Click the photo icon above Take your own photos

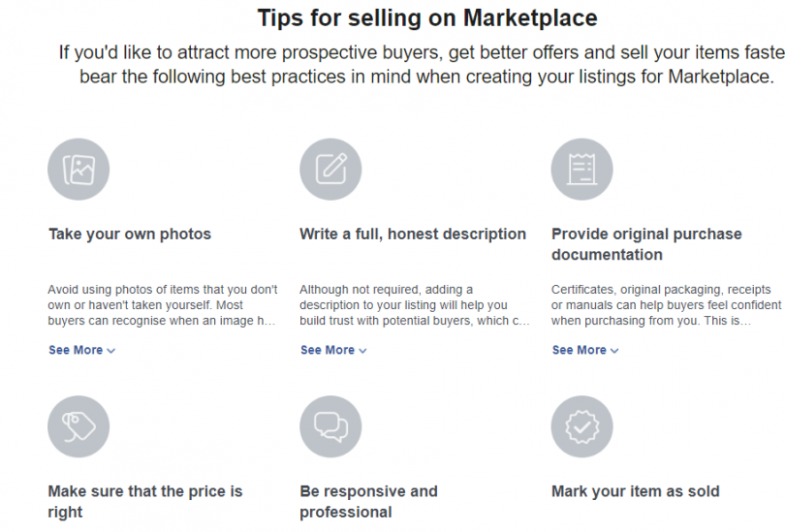point(78,171)
